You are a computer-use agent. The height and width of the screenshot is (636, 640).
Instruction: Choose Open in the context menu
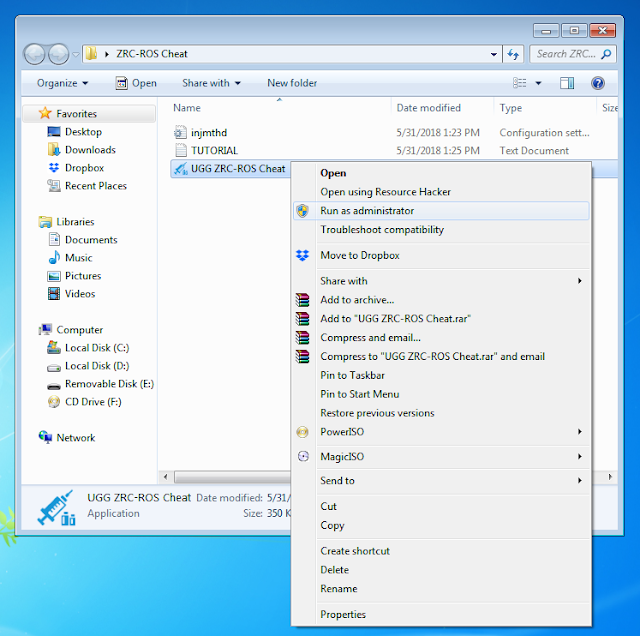coord(441,173)
